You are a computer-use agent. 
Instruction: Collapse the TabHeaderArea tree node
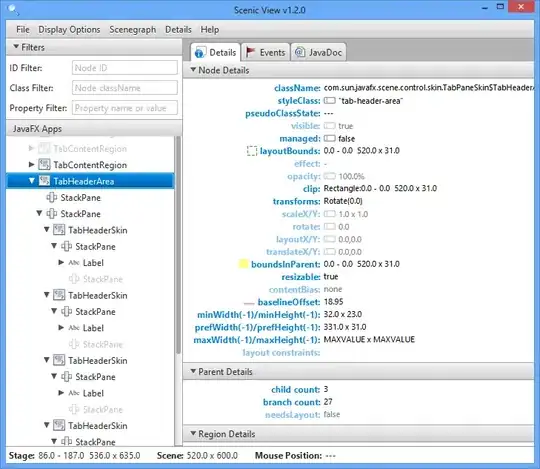tap(32, 180)
